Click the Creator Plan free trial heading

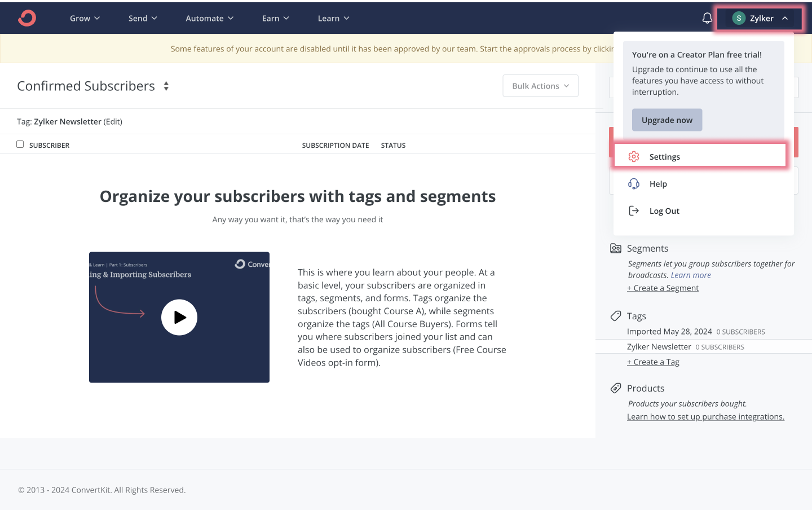point(697,55)
